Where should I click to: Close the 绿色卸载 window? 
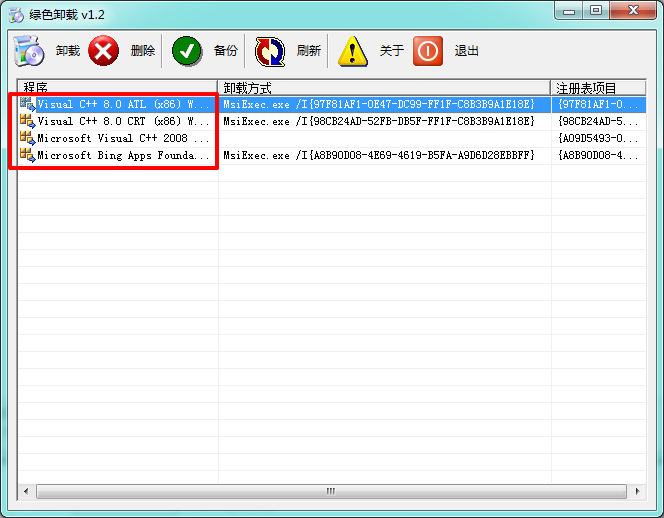click(633, 11)
